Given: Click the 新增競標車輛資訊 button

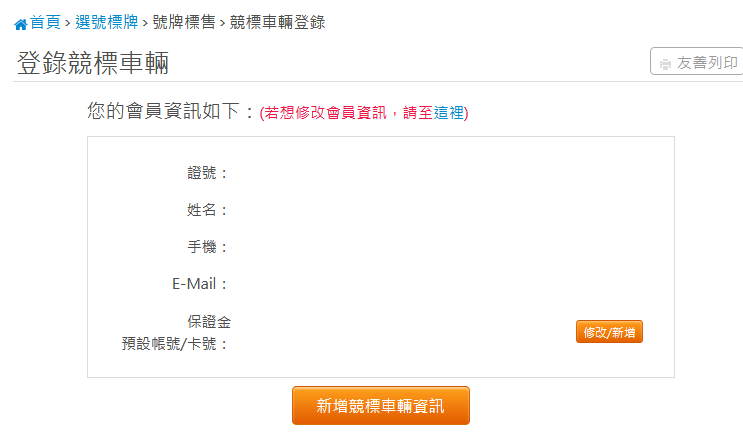Looking at the screenshot, I should (x=381, y=406).
